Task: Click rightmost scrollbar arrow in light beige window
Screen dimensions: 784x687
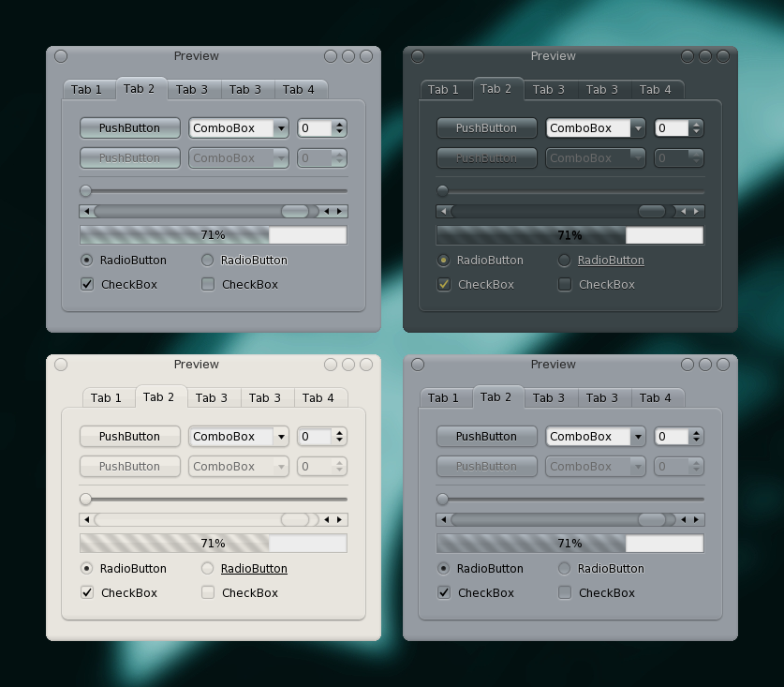Action: click(340, 520)
